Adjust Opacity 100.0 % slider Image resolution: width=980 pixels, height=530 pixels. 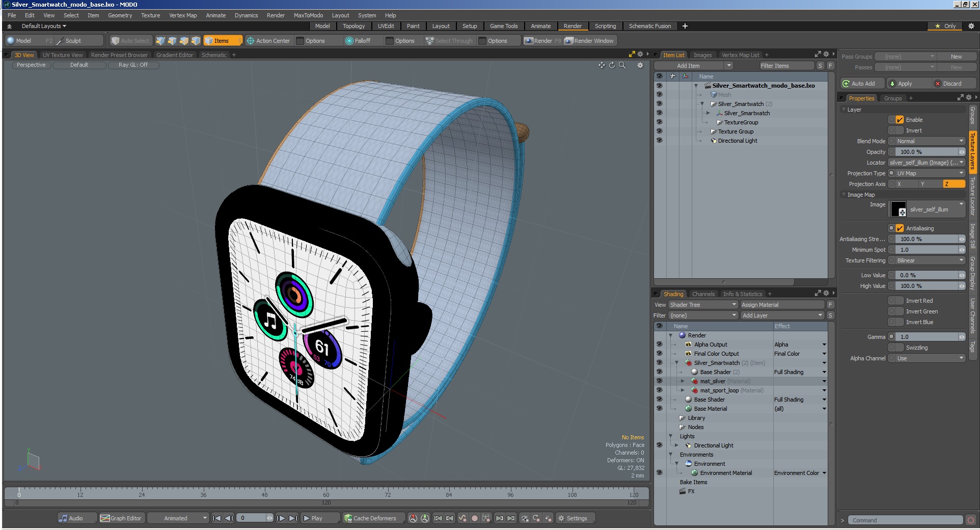930,152
